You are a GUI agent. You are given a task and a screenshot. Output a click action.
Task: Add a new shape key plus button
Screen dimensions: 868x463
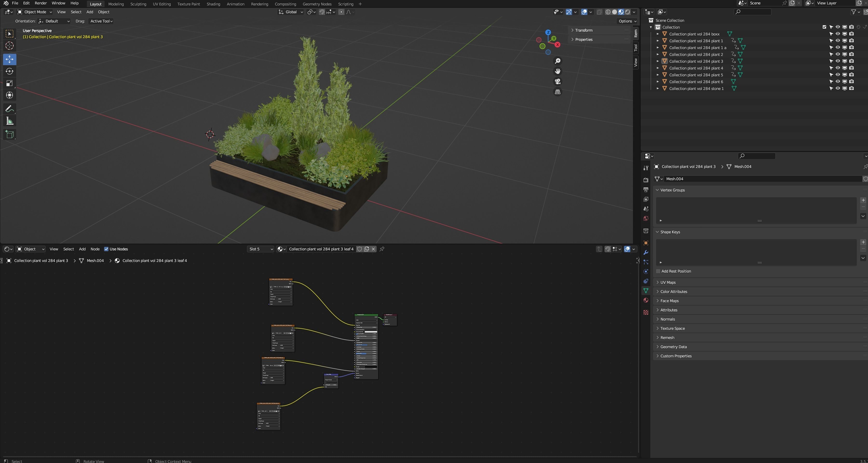863,242
